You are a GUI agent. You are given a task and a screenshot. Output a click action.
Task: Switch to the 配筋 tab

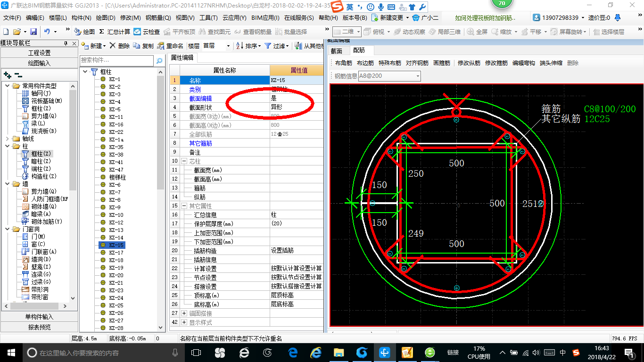359,50
